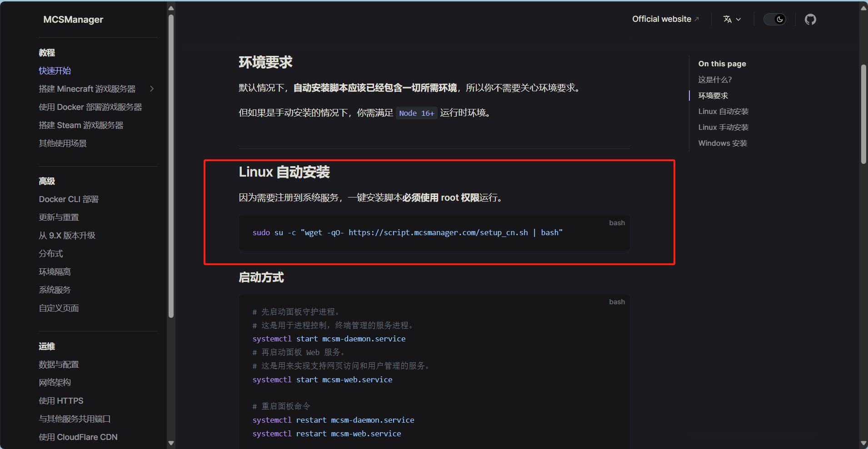Go to 更新与重置 page
This screenshot has height=449, width=868.
pyautogui.click(x=59, y=217)
